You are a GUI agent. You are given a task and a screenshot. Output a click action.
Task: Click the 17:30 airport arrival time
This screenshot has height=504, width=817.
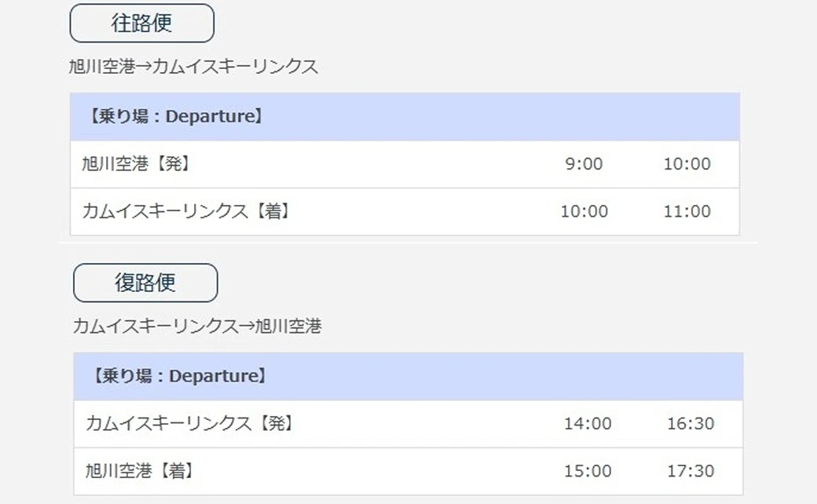click(x=691, y=471)
